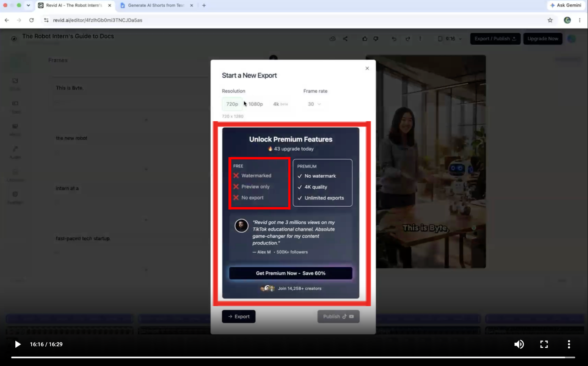This screenshot has height=366, width=588.
Task: Click the Export button in dialog
Action: pyautogui.click(x=239, y=317)
